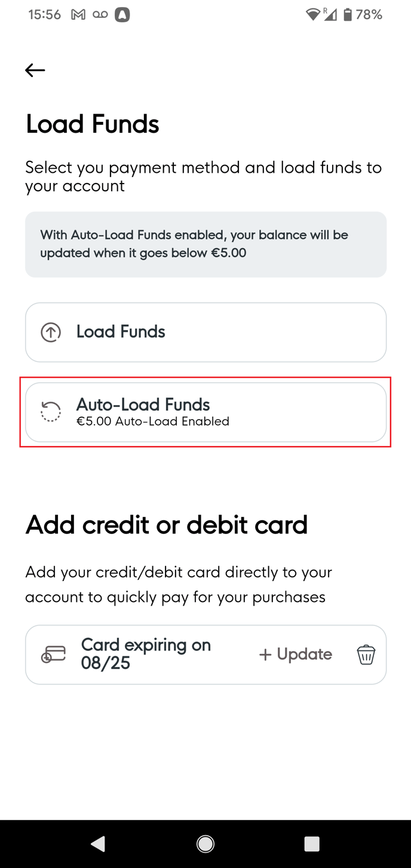Click the "+ Update" card button
Viewport: 411px width, 868px height.
coord(296,655)
